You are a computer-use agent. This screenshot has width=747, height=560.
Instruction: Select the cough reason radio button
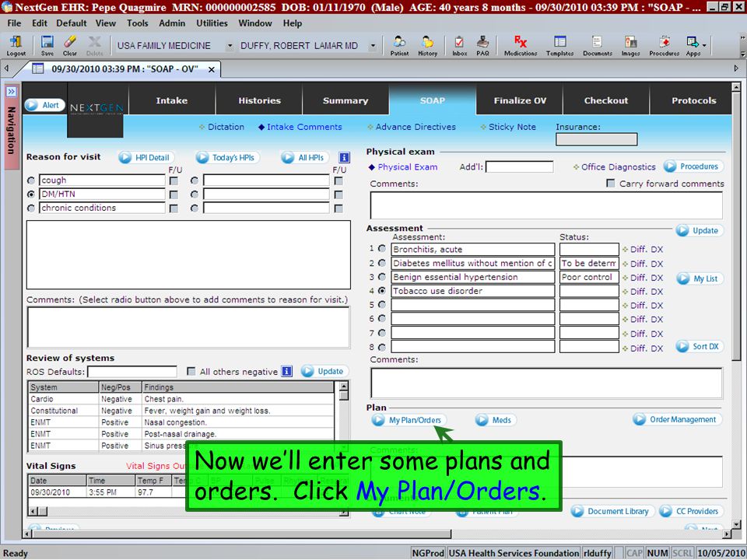tap(31, 180)
